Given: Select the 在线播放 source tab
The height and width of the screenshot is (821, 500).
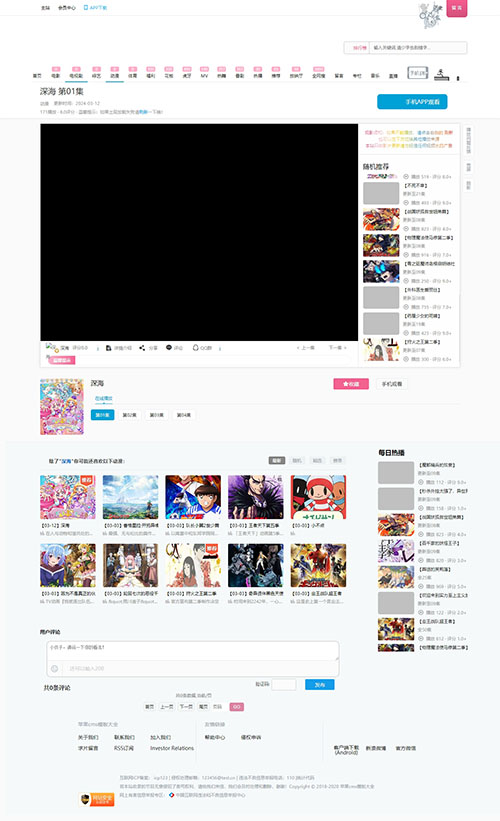Looking at the screenshot, I should [x=104, y=398].
